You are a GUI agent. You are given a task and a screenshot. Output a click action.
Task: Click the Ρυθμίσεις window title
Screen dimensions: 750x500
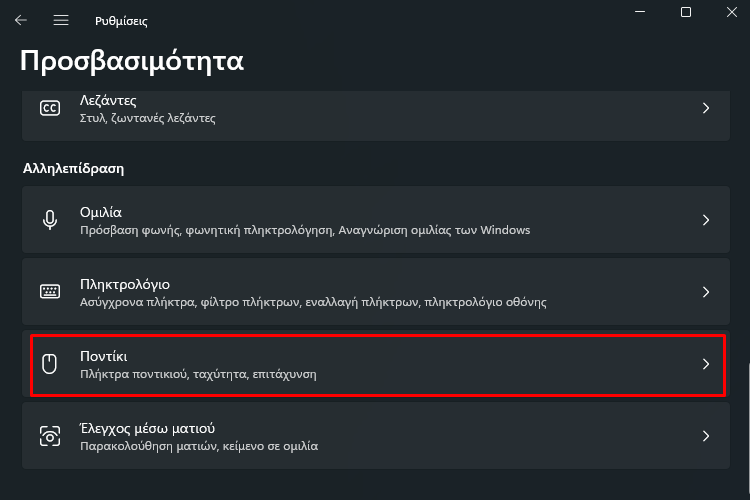point(121,20)
